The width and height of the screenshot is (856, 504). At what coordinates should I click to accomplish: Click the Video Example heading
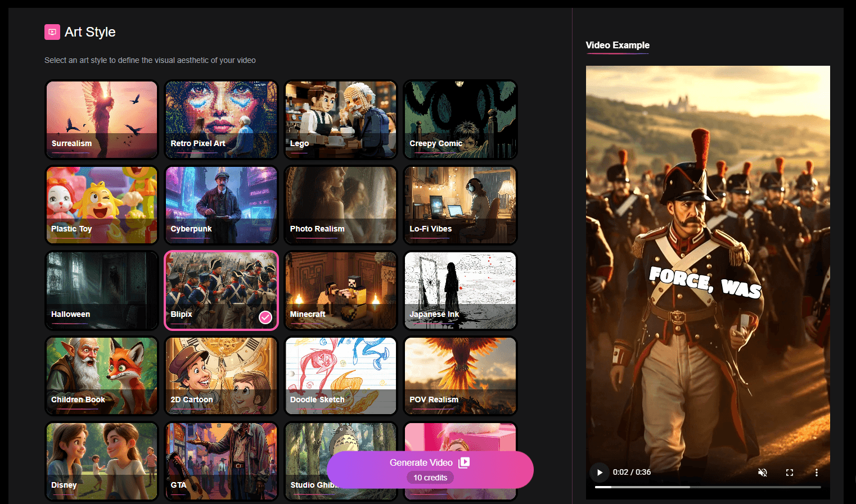point(618,46)
